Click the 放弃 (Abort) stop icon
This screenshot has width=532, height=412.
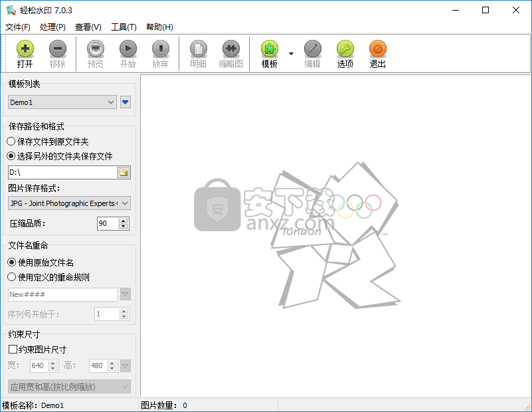[161, 49]
